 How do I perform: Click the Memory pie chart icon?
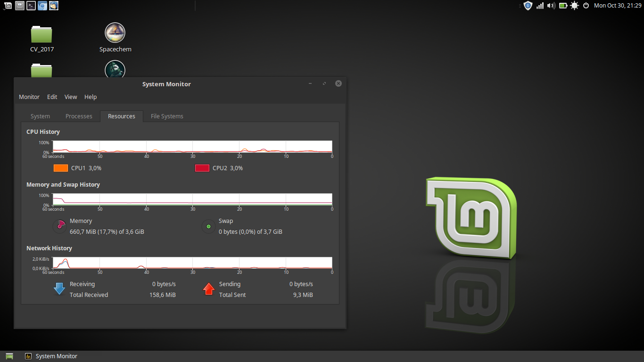(60, 227)
